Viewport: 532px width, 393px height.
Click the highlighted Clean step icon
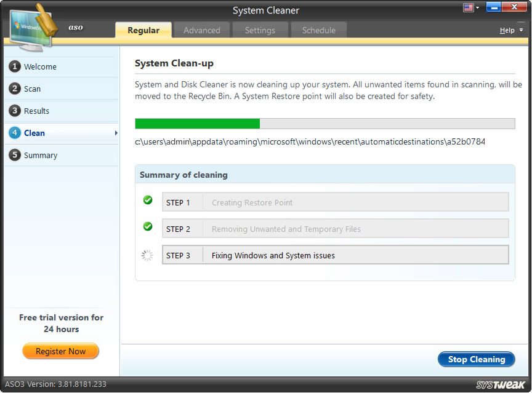15,133
